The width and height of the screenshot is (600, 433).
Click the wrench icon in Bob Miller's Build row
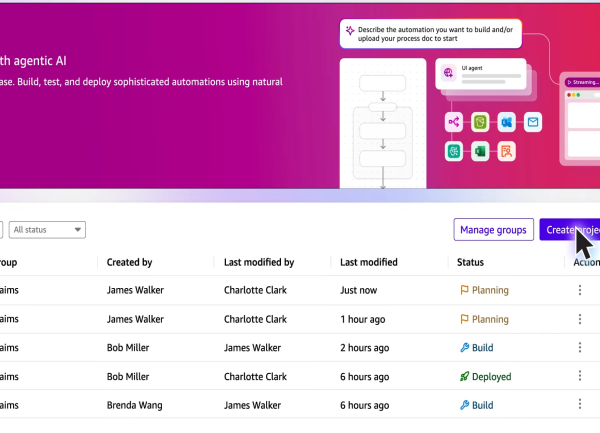tap(464, 348)
